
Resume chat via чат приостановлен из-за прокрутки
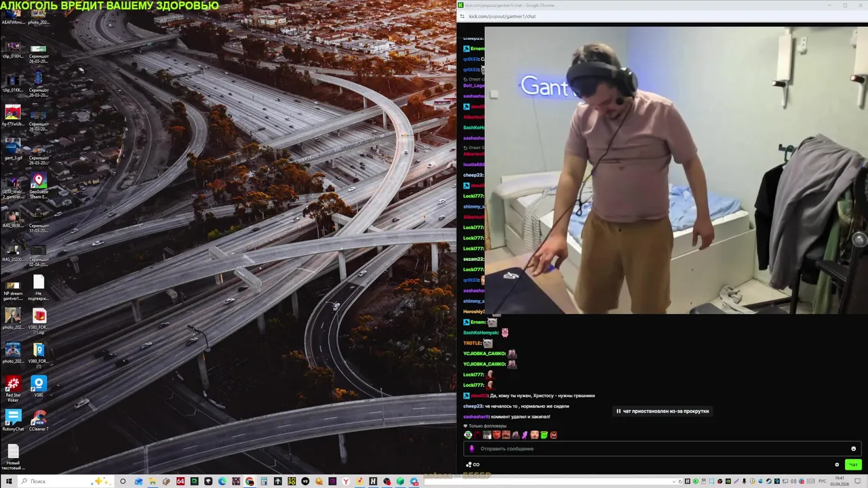(663, 411)
